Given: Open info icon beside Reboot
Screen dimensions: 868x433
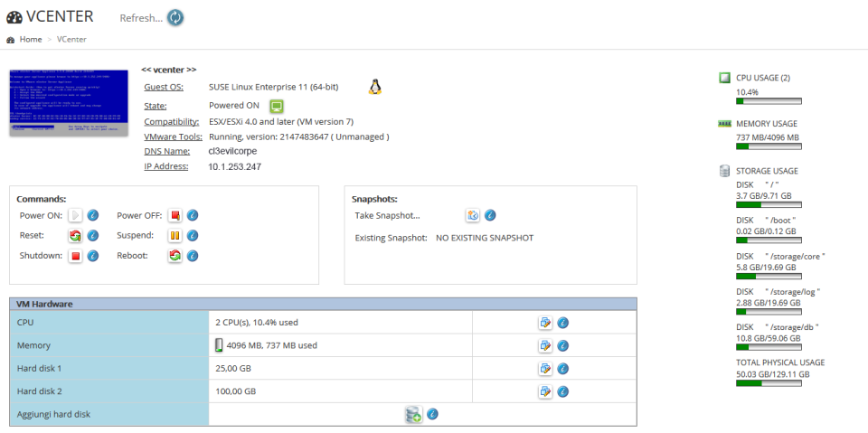Looking at the screenshot, I should coord(193,256).
